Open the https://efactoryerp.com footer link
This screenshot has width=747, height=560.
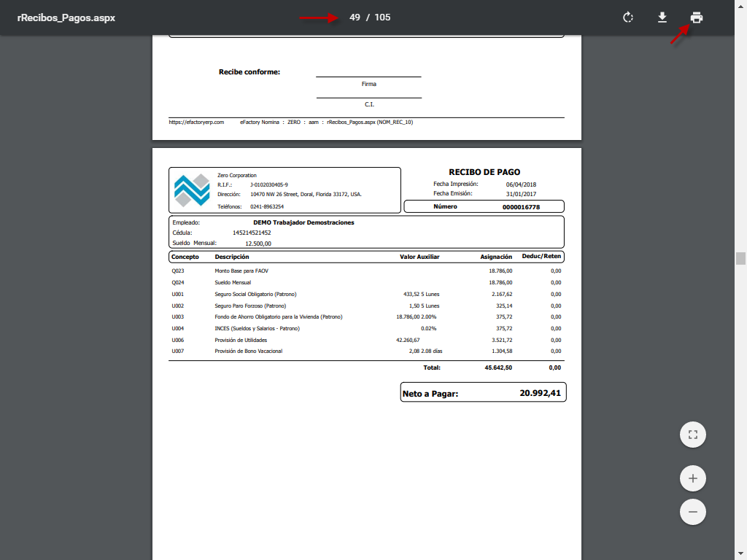coord(196,122)
